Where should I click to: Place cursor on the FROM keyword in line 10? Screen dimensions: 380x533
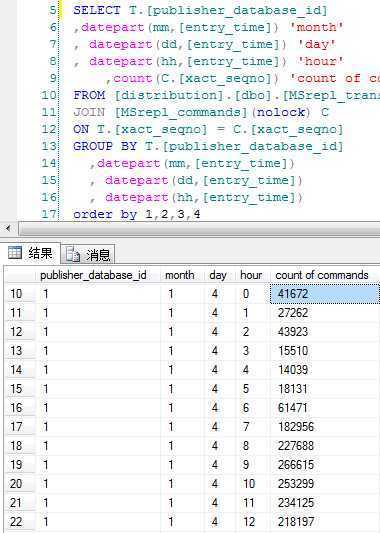tap(89, 95)
